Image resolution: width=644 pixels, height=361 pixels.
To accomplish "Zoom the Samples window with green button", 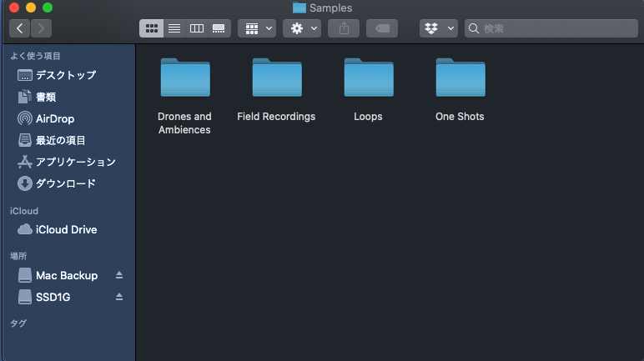I will coord(48,8).
